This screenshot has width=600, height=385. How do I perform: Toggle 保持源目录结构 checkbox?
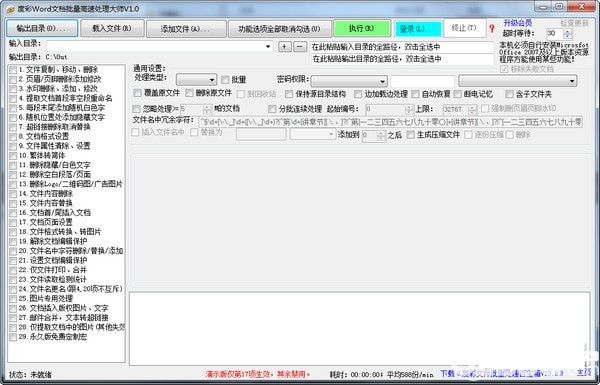tap(289, 94)
